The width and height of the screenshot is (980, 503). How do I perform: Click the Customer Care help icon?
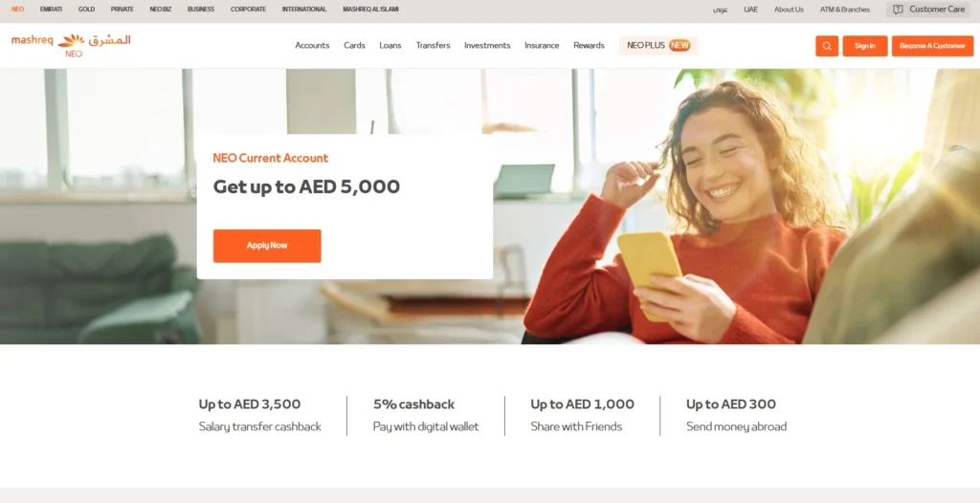(x=898, y=10)
